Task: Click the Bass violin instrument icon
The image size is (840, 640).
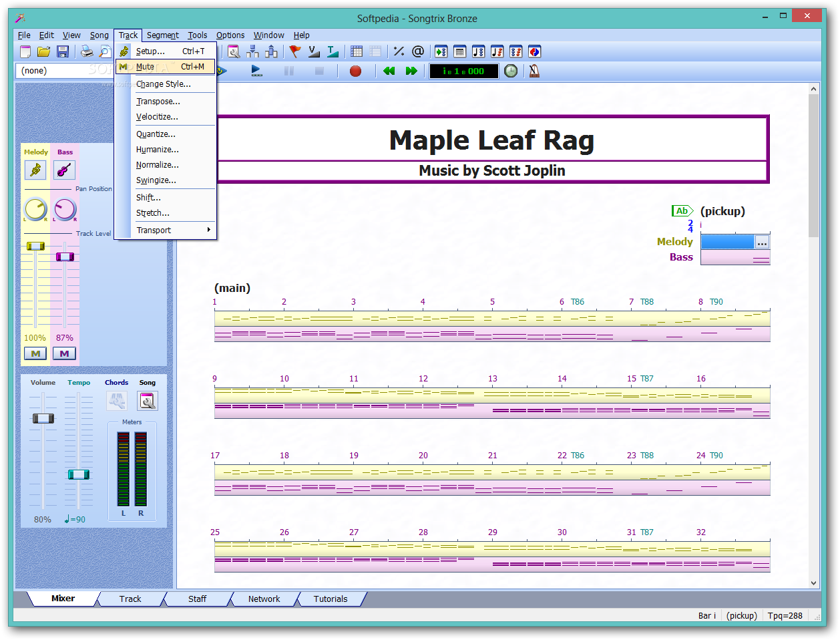Action: [x=65, y=170]
